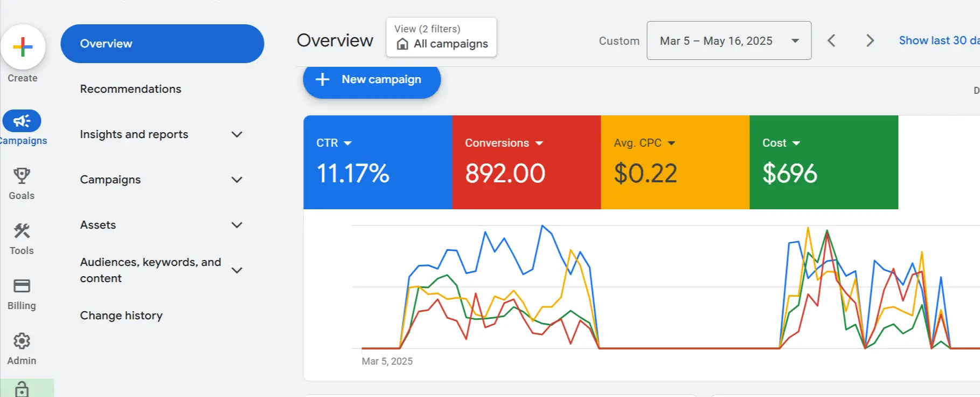This screenshot has width=980, height=397.
Task: Select the Overview menu item
Action: click(x=162, y=44)
